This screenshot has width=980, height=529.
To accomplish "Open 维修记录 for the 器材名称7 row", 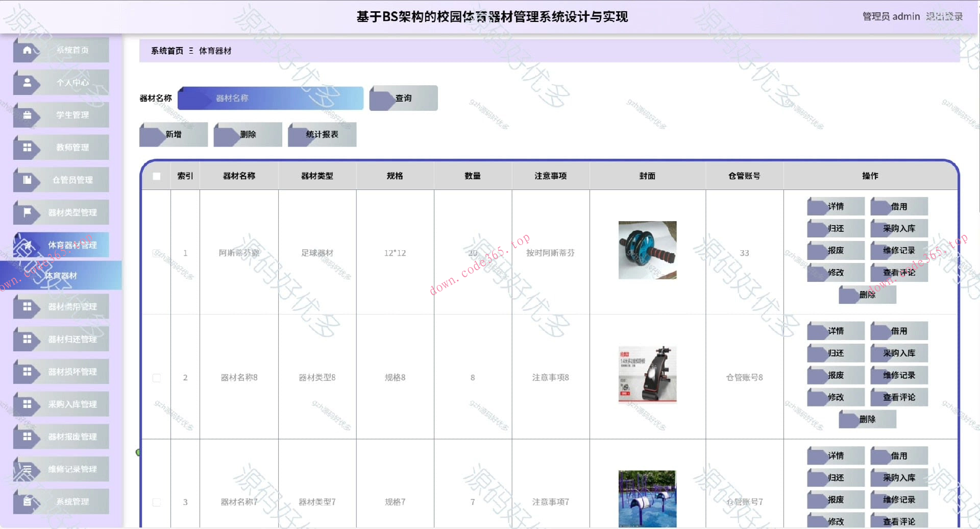I will (x=899, y=499).
